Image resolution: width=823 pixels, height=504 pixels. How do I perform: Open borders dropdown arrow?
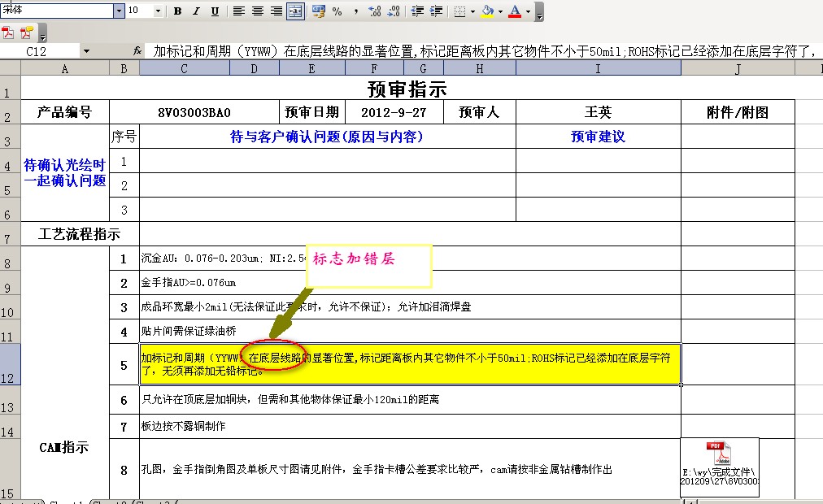tap(472, 11)
